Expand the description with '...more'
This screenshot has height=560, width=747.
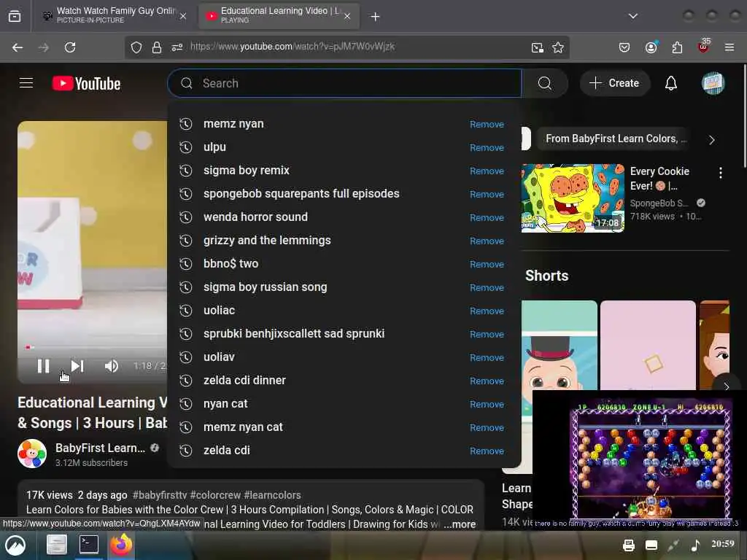460,524
